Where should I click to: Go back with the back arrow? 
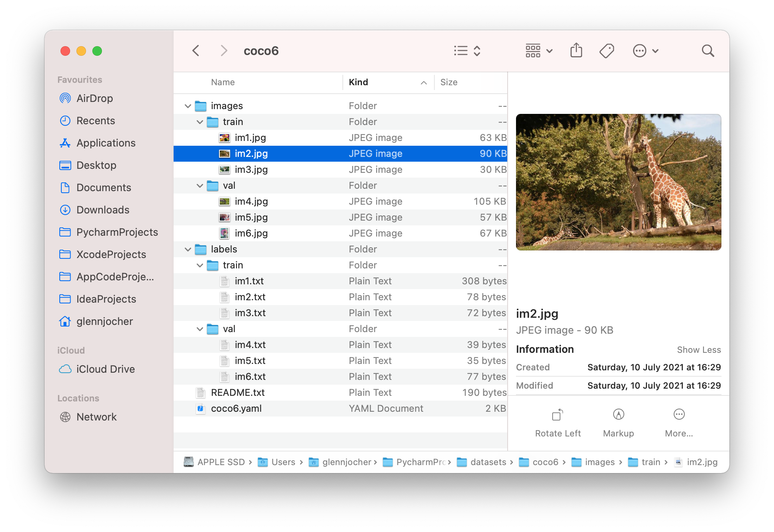coord(195,51)
